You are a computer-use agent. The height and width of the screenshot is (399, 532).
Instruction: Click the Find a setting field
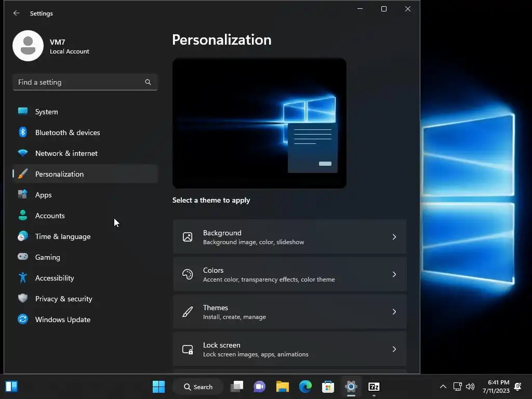85,82
